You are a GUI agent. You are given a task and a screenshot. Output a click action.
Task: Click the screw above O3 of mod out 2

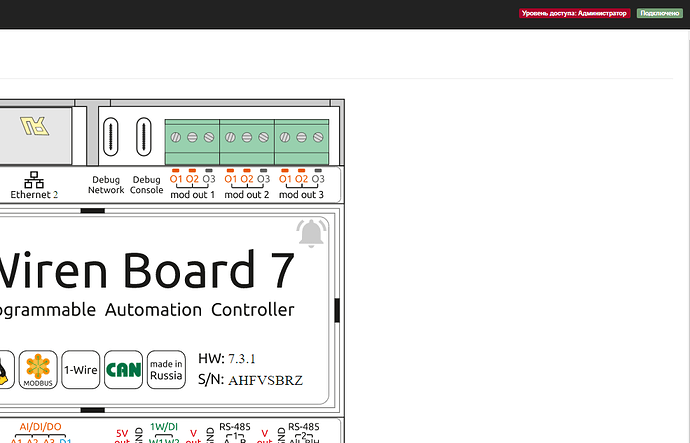click(x=264, y=137)
